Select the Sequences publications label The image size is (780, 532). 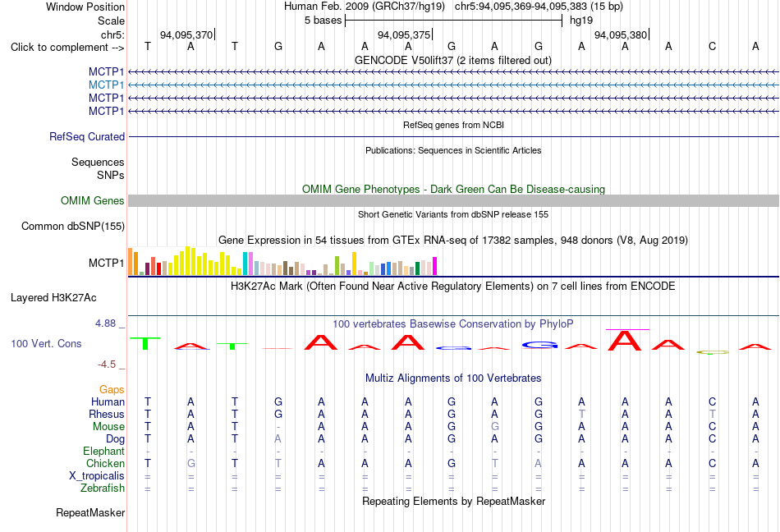tap(98, 162)
